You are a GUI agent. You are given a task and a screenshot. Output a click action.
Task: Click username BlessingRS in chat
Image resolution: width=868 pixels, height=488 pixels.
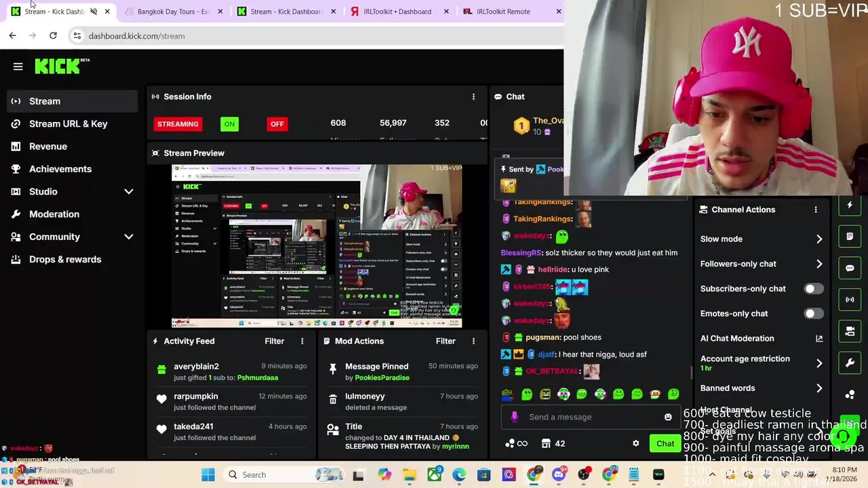[520, 253]
